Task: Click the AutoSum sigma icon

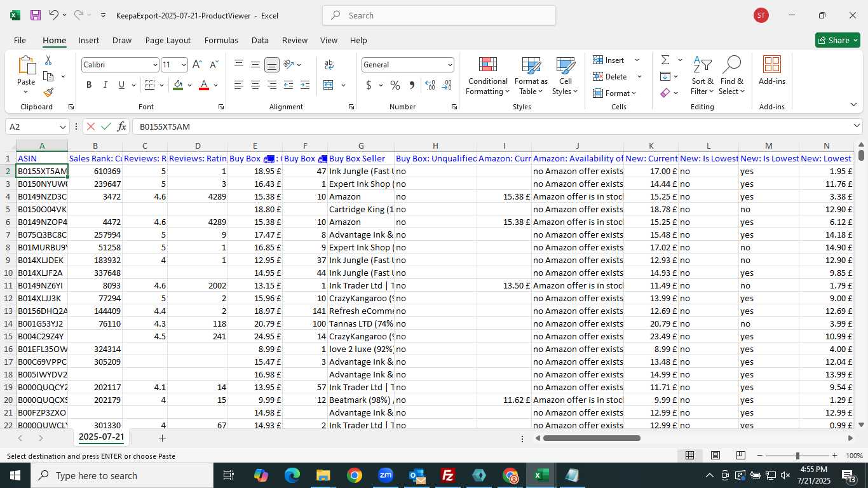Action: pos(665,60)
